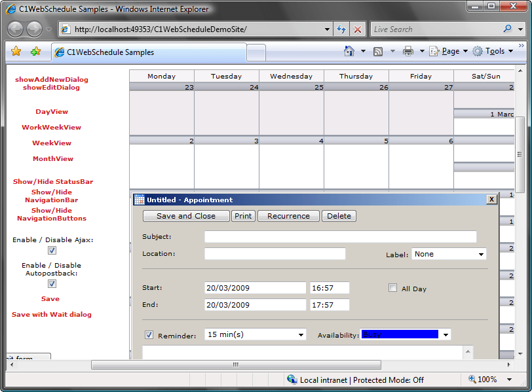
Task: Click the appointment calendar icon in the dialog title bar
Action: point(138,199)
